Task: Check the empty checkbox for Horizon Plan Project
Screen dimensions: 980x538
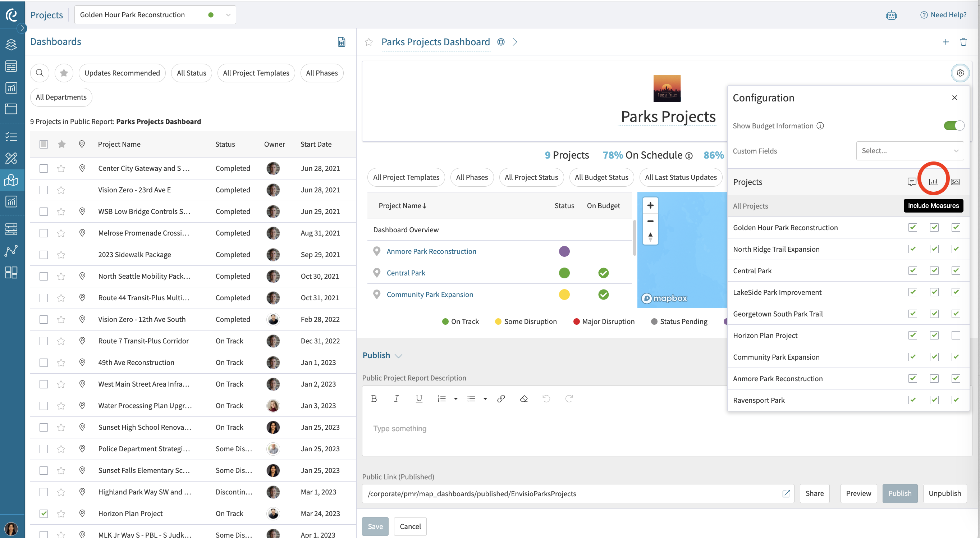Action: [955, 335]
